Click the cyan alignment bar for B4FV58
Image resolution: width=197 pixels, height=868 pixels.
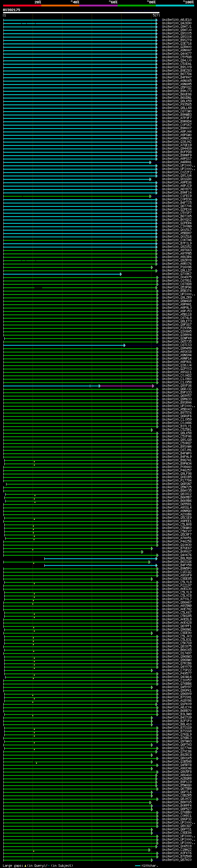101,565
